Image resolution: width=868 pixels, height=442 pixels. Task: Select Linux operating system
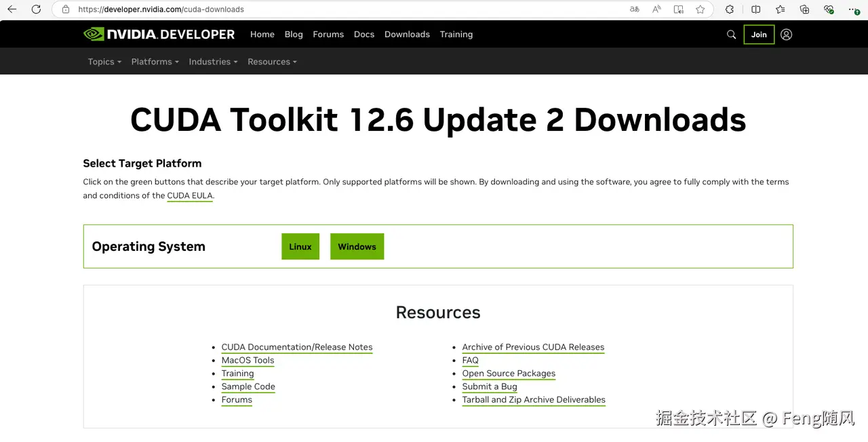[x=300, y=247]
